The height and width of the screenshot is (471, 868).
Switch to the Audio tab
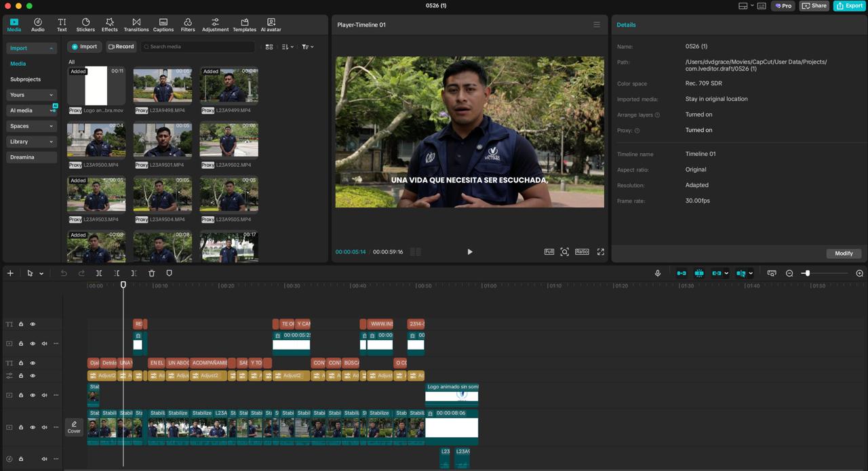(38, 25)
